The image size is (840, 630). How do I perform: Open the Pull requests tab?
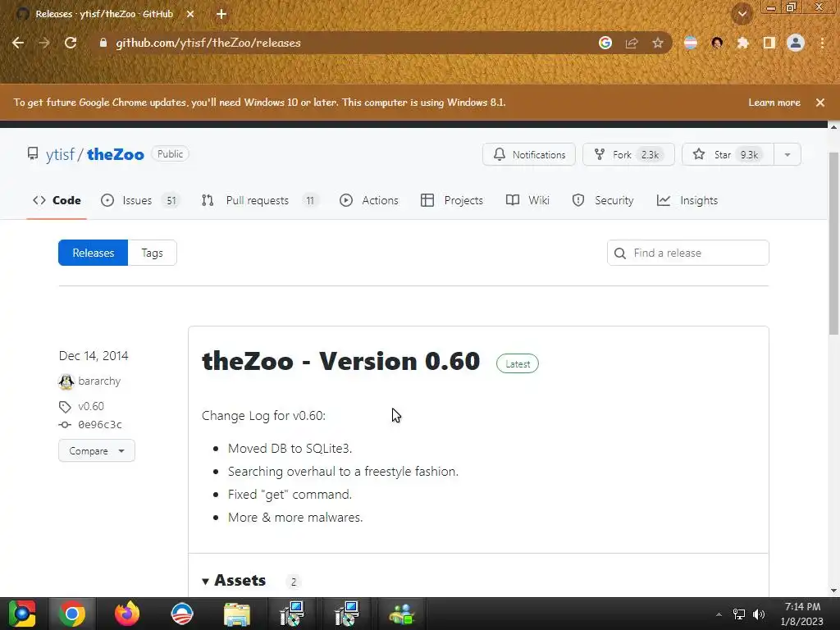pyautogui.click(x=260, y=200)
